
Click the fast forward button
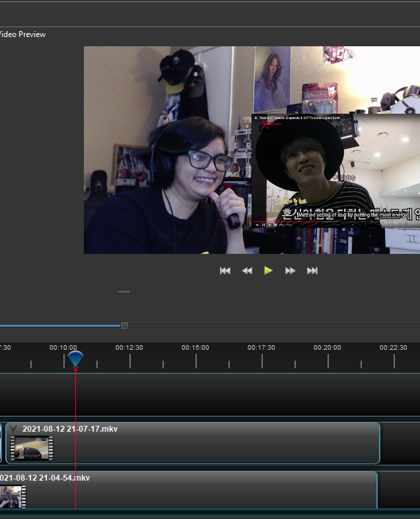(x=290, y=271)
